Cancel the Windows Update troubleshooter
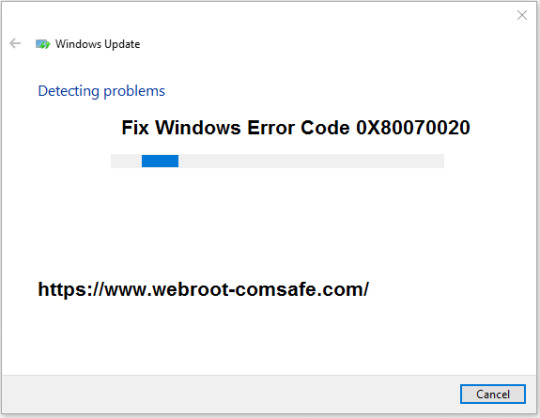The image size is (540, 418). (493, 394)
